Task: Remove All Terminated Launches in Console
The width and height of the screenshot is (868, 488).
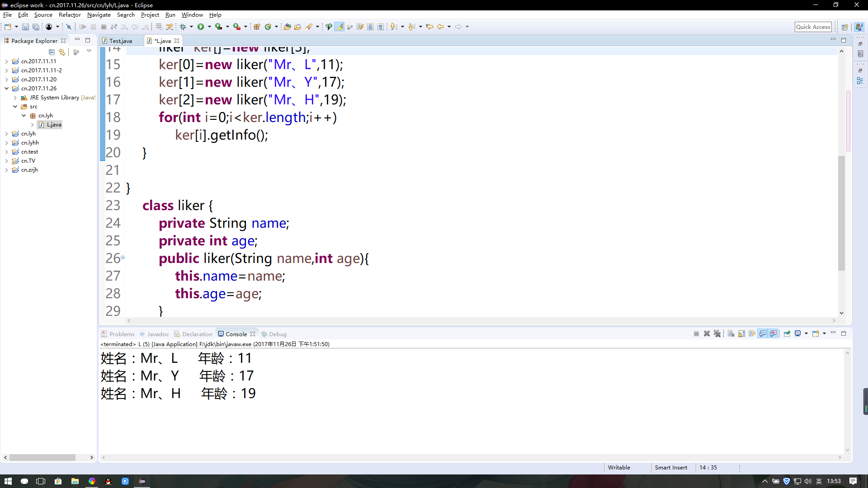Action: point(717,333)
